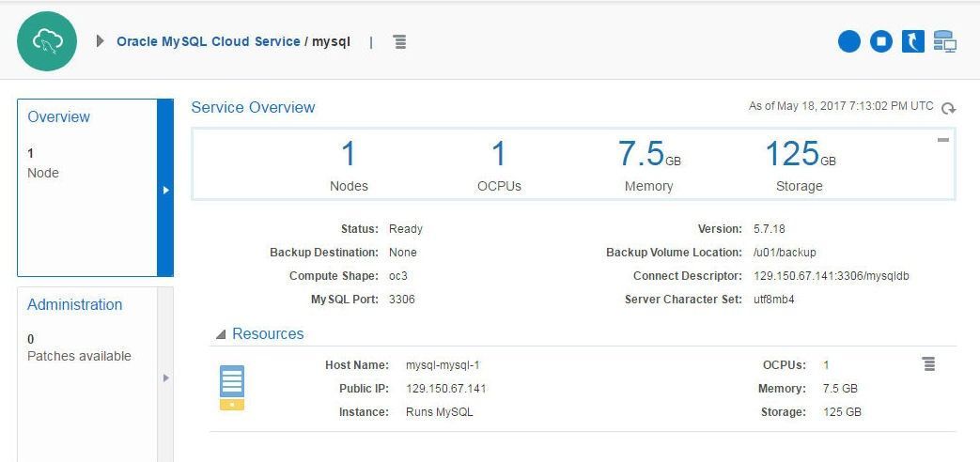
Task: Click the mysql service name in breadcrumb
Action: [332, 42]
